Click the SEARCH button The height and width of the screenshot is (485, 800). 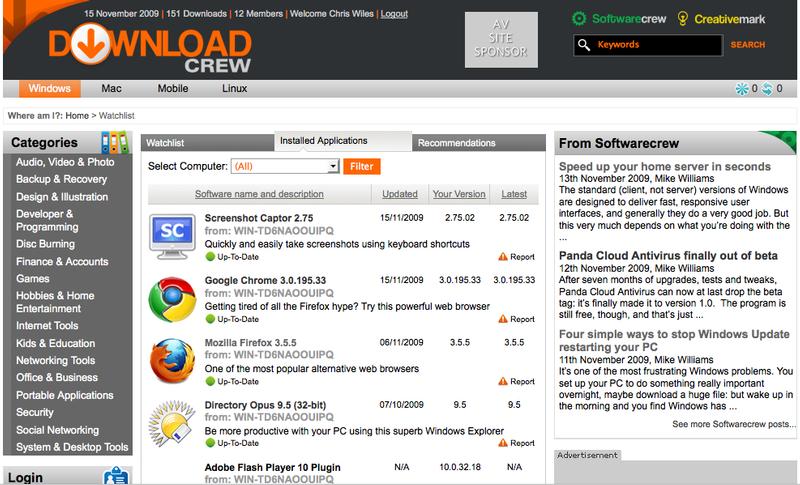click(747, 45)
